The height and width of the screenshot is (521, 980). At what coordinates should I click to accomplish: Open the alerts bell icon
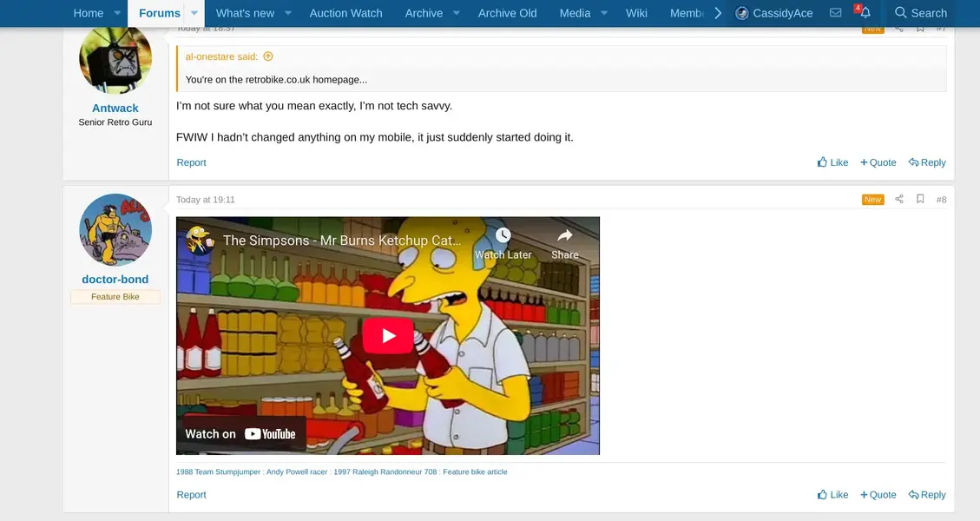coord(865,12)
